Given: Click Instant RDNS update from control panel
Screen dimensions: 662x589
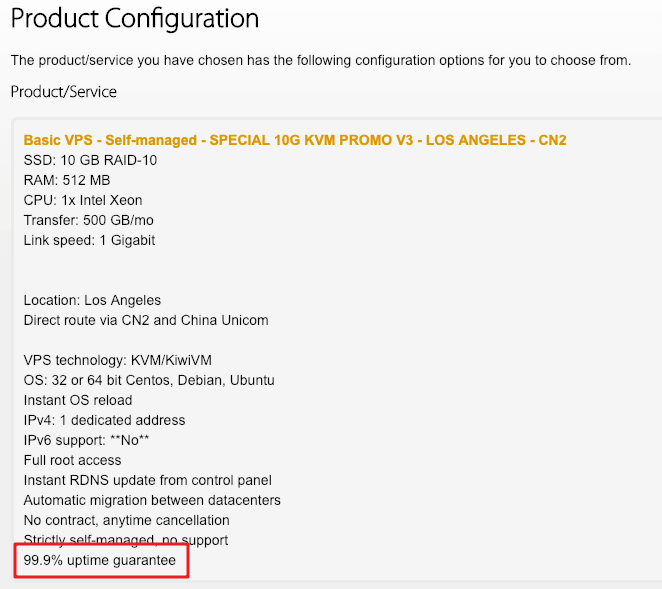Looking at the screenshot, I should [147, 480].
